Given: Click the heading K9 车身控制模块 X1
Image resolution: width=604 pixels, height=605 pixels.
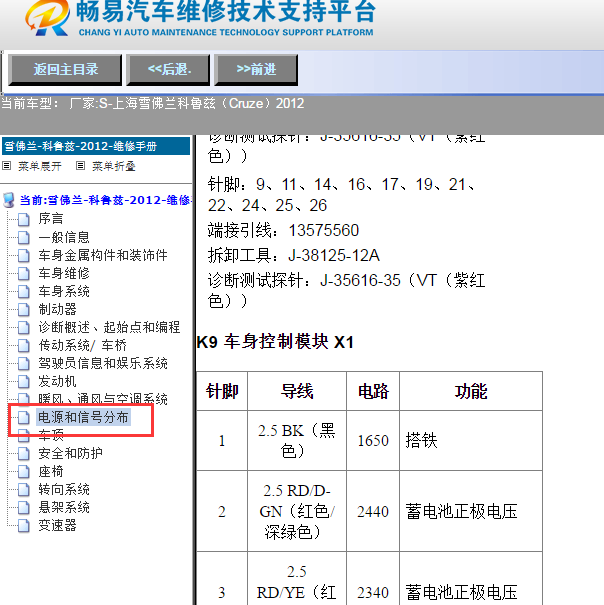Looking at the screenshot, I should (x=275, y=342).
